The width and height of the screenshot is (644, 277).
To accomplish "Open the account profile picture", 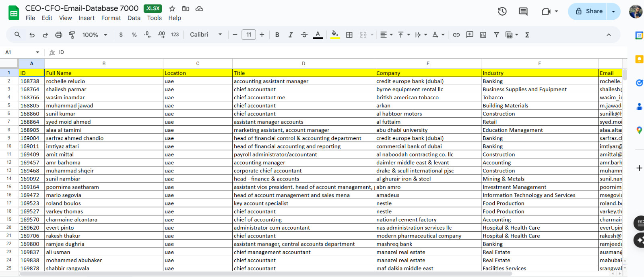I will (636, 11).
